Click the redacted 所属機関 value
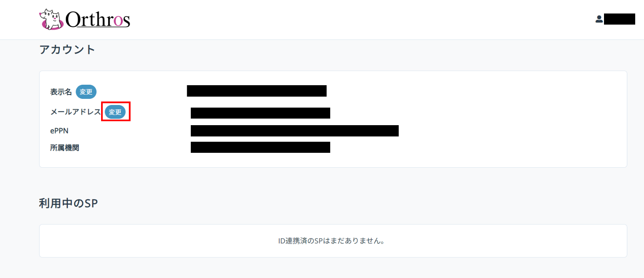This screenshot has height=278, width=644. click(260, 147)
